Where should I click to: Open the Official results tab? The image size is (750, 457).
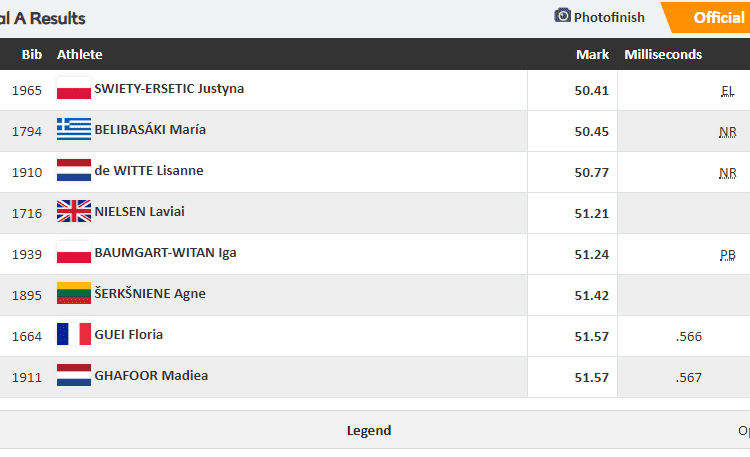click(718, 17)
